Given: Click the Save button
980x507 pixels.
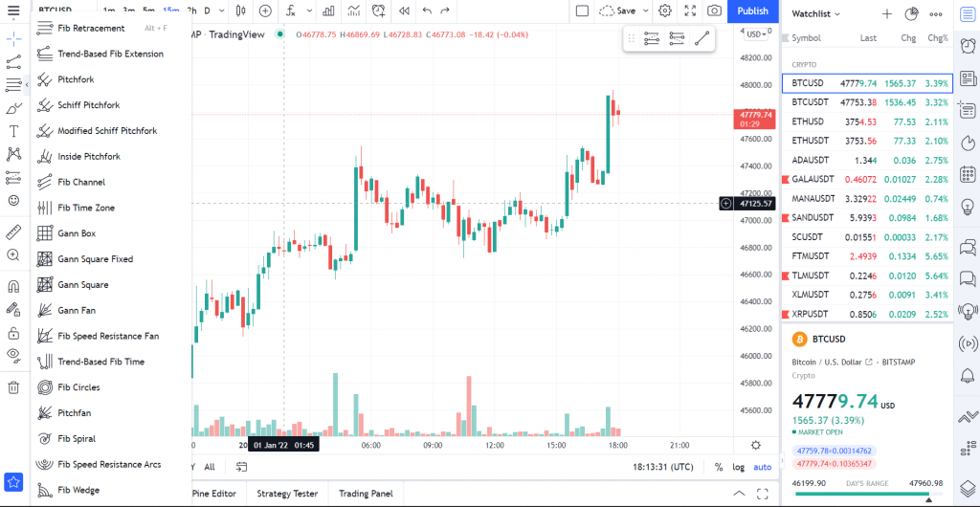Looking at the screenshot, I should pyautogui.click(x=617, y=11).
